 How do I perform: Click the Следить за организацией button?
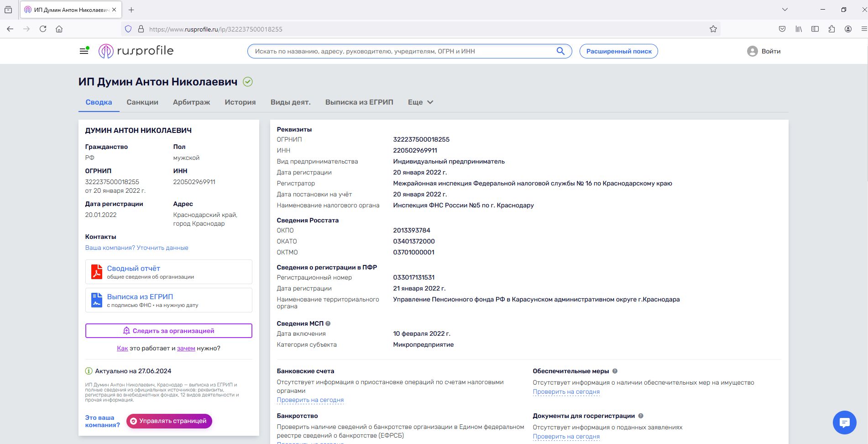click(x=169, y=331)
